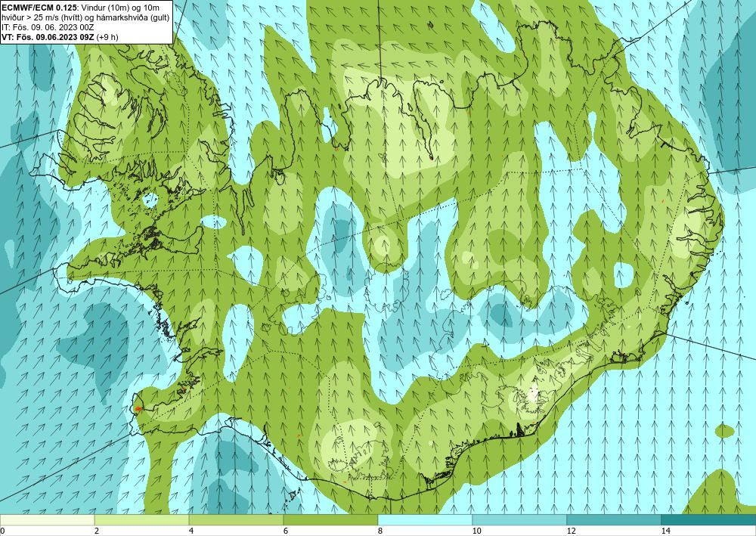
Task: Click the darkest teal swatch above 14 m/s
Action: pos(709,519)
